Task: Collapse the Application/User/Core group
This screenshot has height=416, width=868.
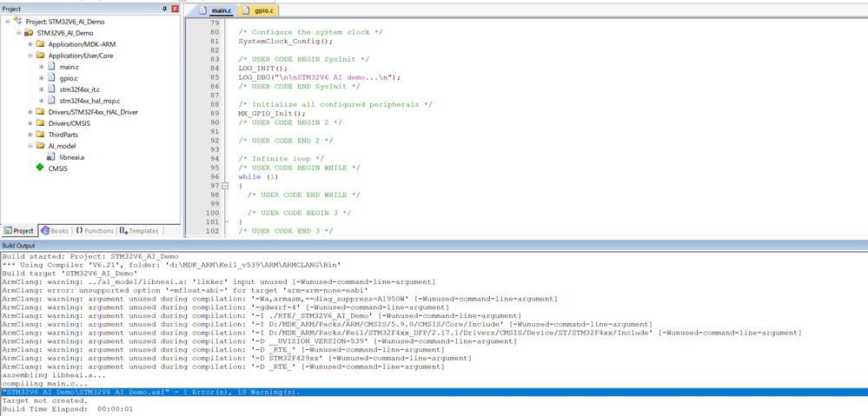Action: (30, 56)
